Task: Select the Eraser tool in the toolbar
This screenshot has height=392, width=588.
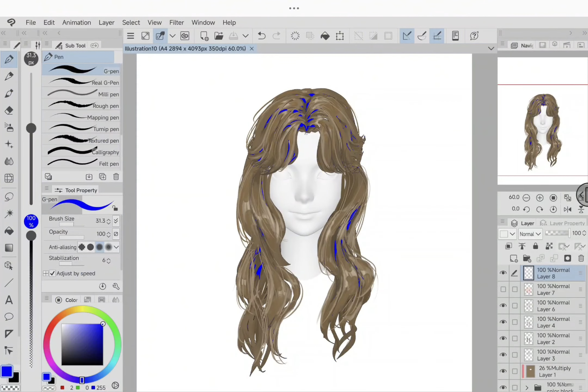Action: pos(9,111)
